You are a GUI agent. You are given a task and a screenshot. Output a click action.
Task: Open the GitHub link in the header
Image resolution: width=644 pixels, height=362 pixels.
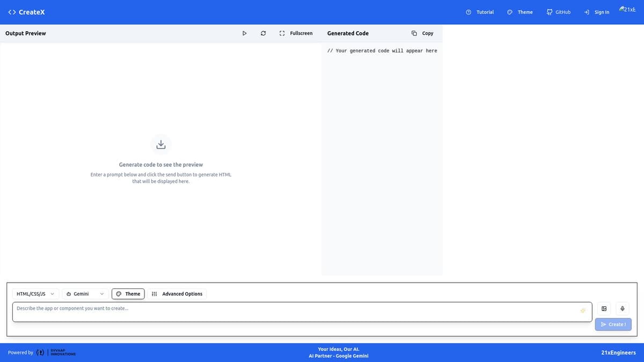coord(558,12)
